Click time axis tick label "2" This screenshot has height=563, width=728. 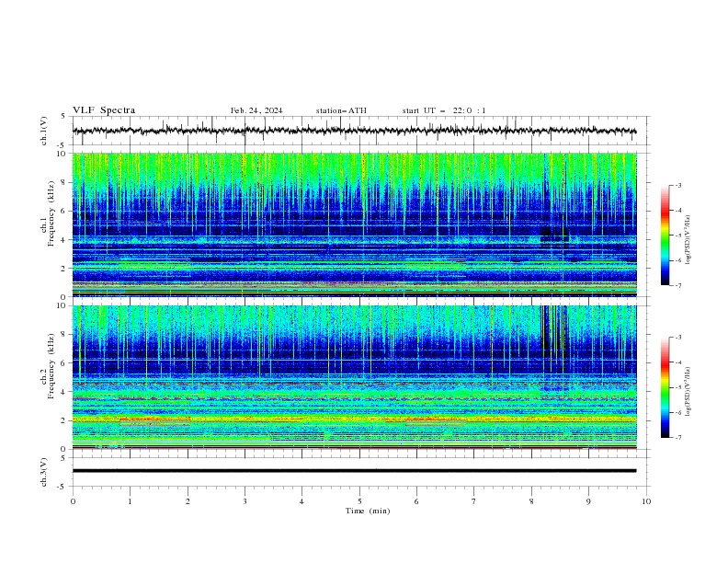pos(188,501)
